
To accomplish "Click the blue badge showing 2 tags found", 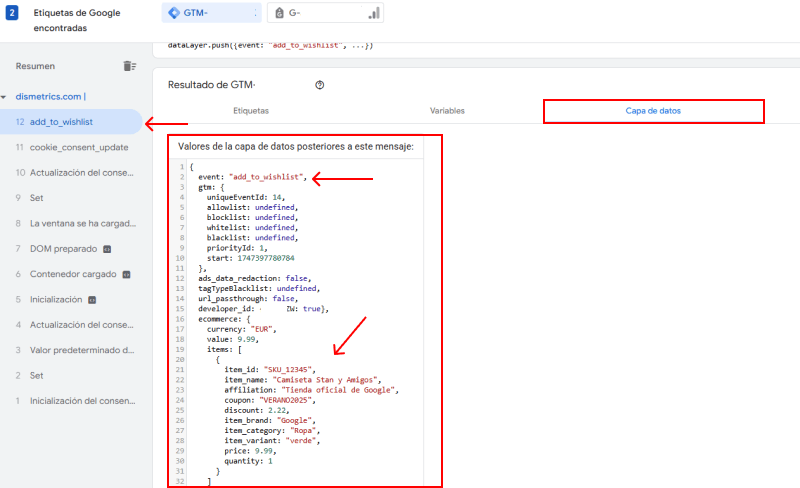I will 12,13.
